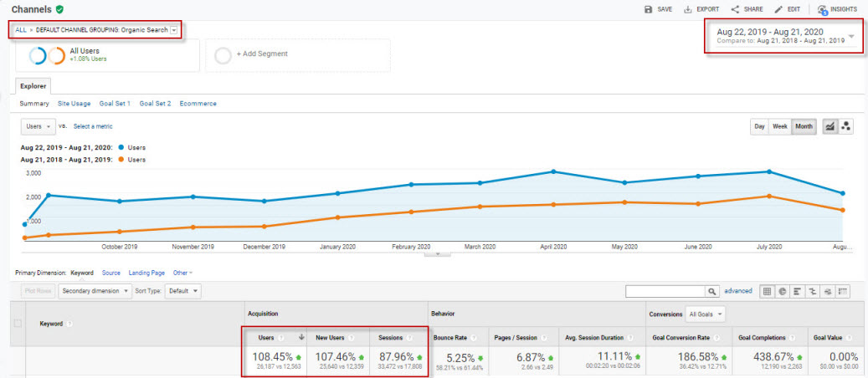
Task: Set chart granularity to Week
Action: point(780,127)
